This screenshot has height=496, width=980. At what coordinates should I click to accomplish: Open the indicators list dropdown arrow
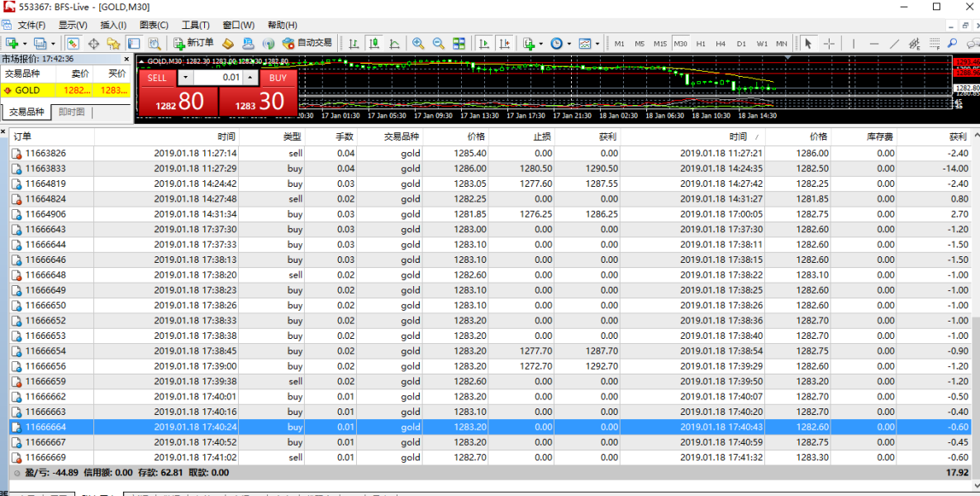coord(540,43)
